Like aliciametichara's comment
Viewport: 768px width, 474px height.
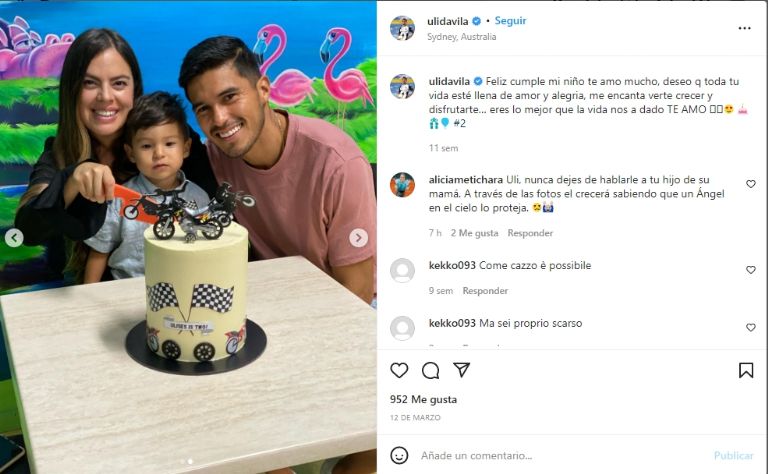coord(751,184)
